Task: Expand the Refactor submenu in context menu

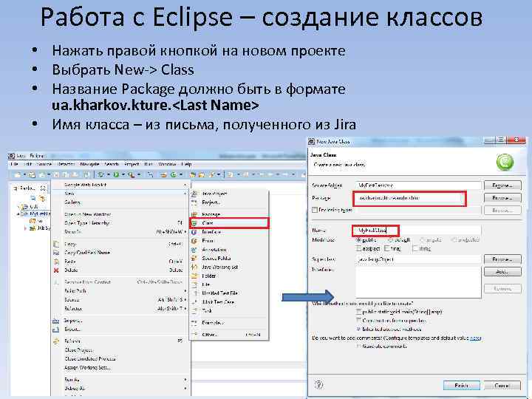Action: tap(185, 309)
